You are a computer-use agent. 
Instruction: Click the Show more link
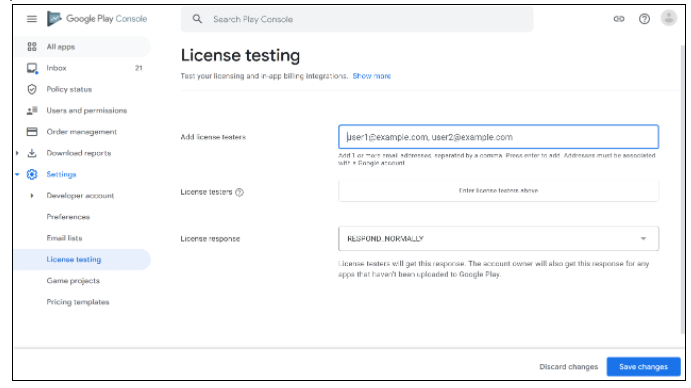coord(372,76)
